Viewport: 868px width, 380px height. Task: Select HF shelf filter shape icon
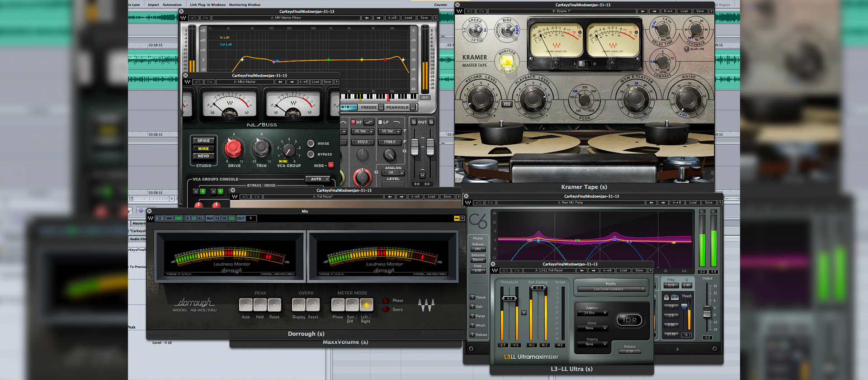pos(369,122)
